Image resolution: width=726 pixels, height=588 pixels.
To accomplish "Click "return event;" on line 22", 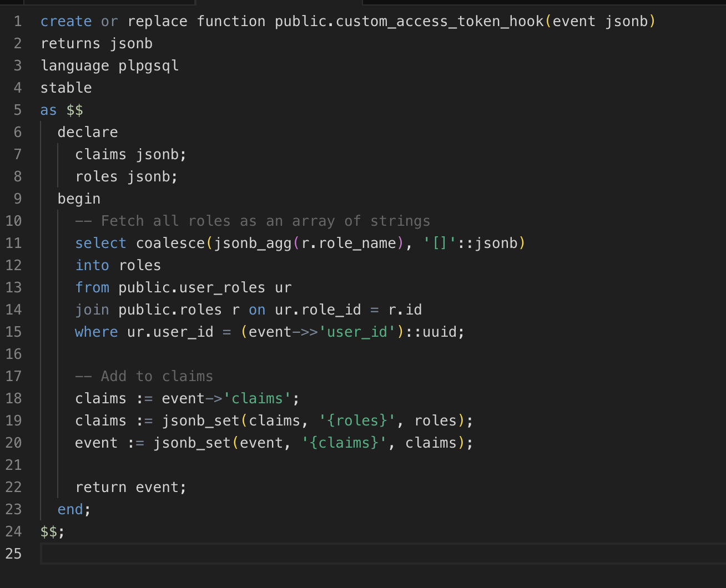I will click(x=131, y=488).
